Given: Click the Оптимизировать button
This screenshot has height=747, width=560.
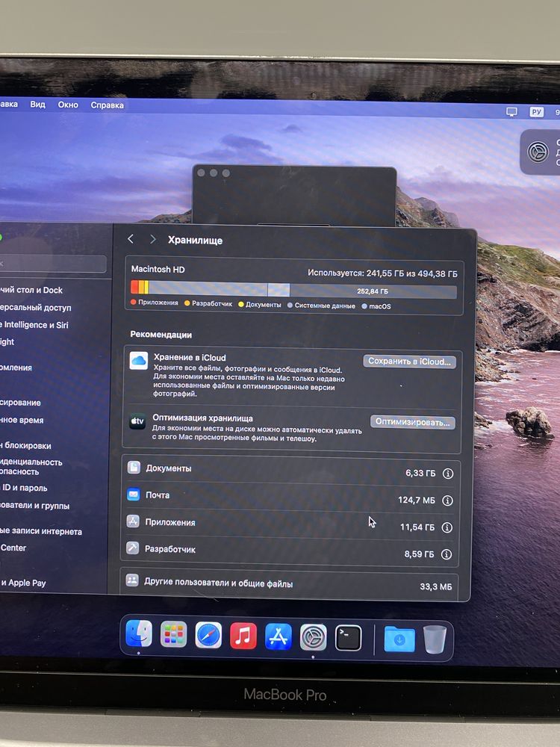Looking at the screenshot, I should [412, 422].
